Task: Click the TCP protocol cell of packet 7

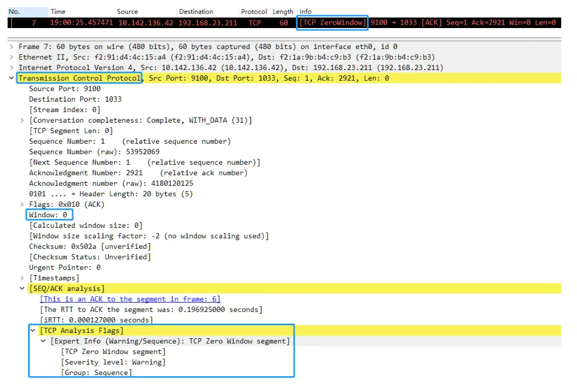Action: click(255, 23)
